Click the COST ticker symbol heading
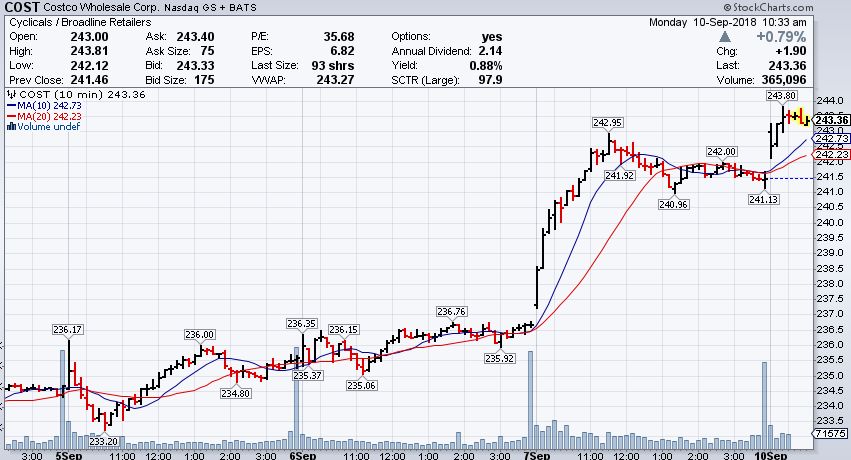The width and height of the screenshot is (851, 460). pyautogui.click(x=22, y=7)
